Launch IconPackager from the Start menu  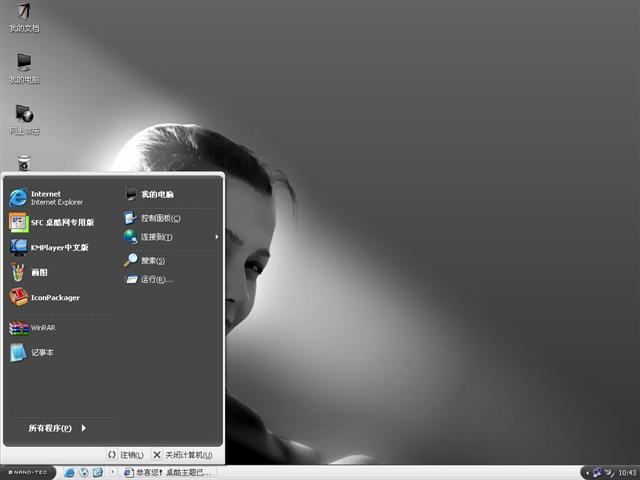[x=59, y=298]
